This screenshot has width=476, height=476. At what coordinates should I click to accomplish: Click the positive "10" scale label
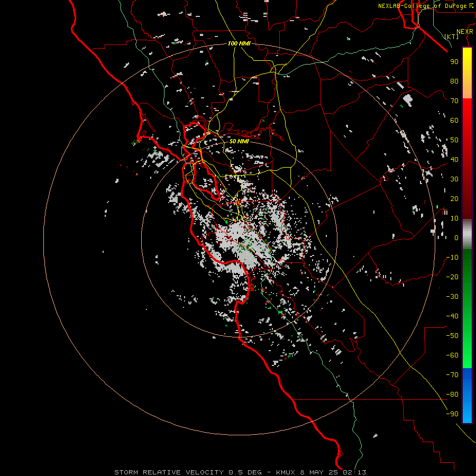(454, 218)
